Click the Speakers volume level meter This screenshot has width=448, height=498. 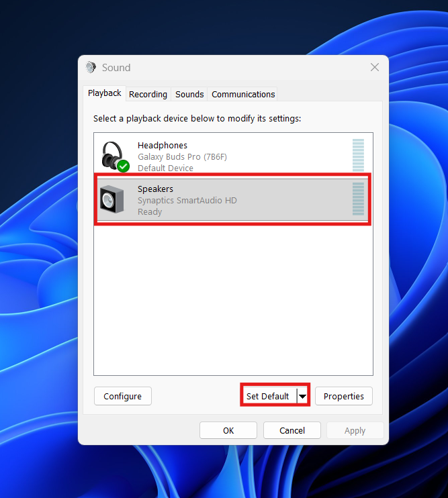(x=358, y=199)
